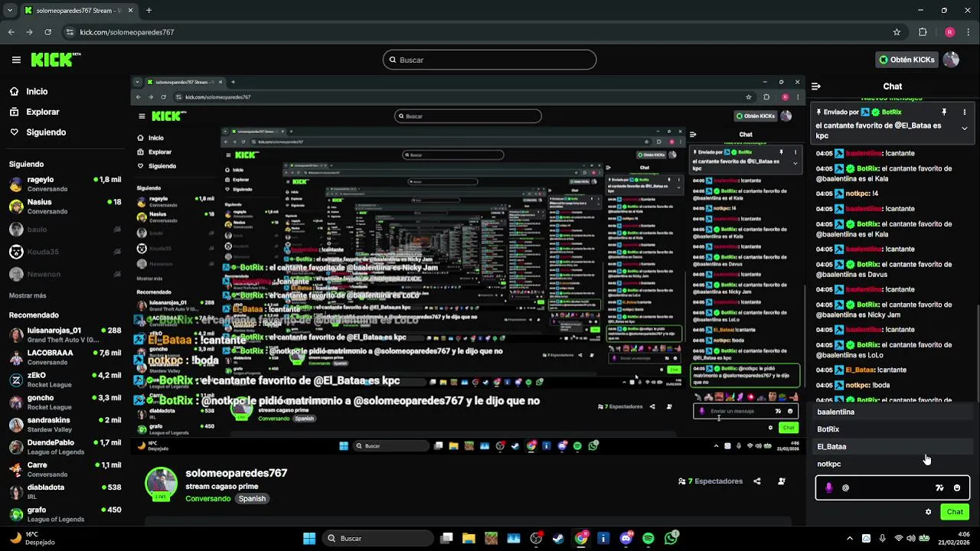Image resolution: width=980 pixels, height=551 pixels.
Task: View site information icon left of URL
Action: tap(70, 32)
